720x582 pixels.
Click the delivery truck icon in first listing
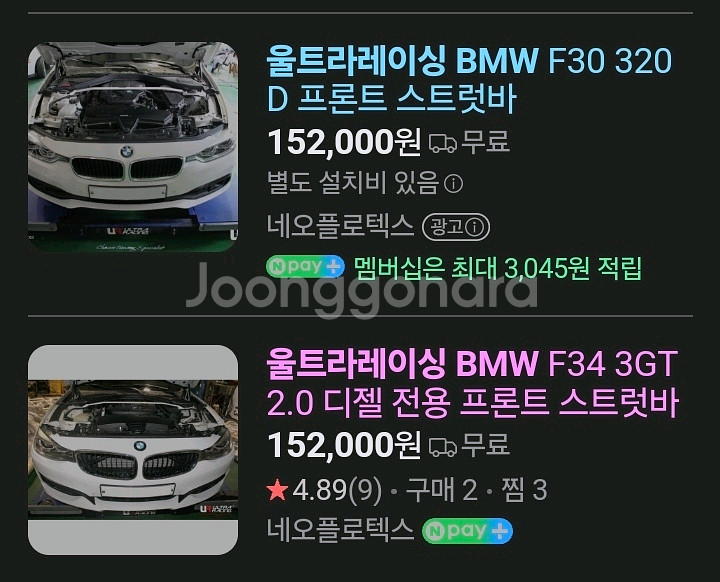pyautogui.click(x=443, y=143)
